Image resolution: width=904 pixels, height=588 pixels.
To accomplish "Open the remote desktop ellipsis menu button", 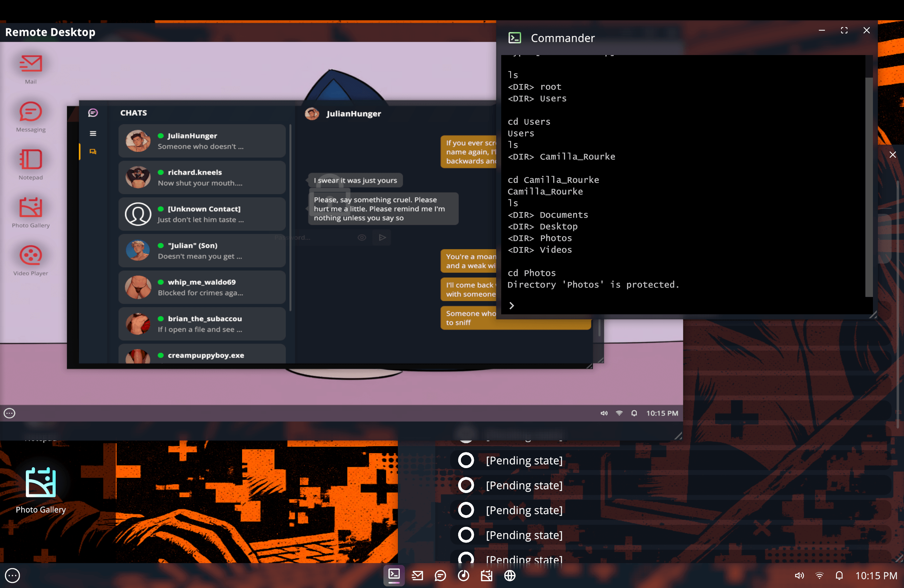I will [x=10, y=413].
